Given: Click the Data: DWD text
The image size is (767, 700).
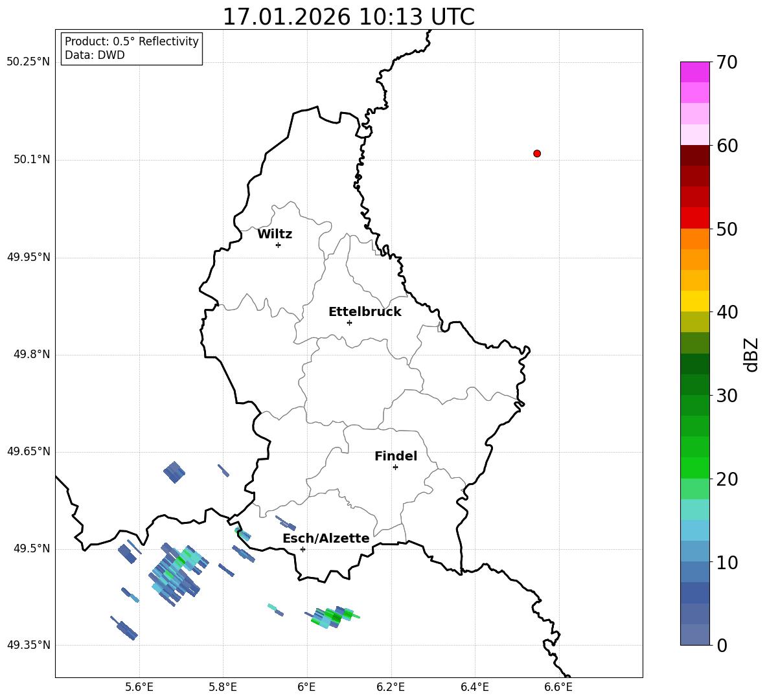Looking at the screenshot, I should 95,55.
